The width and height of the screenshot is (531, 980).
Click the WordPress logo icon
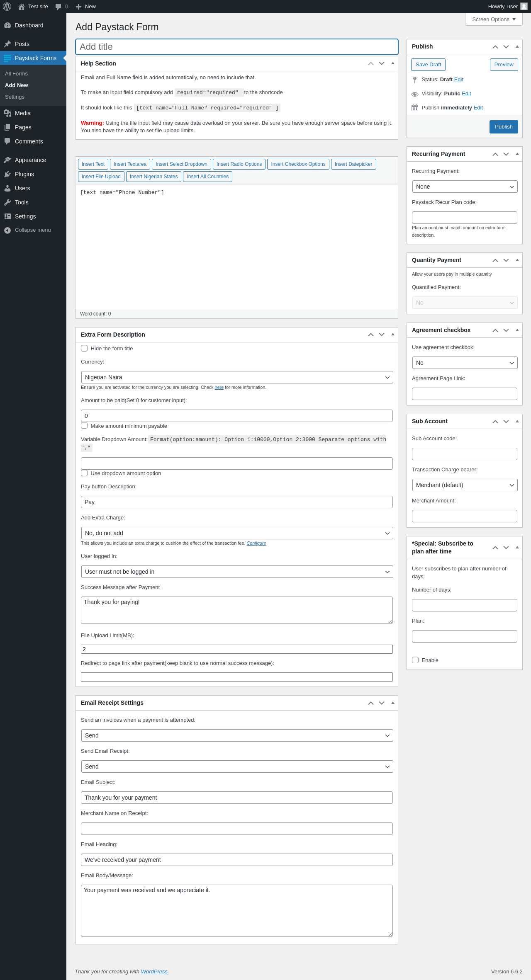click(7, 7)
